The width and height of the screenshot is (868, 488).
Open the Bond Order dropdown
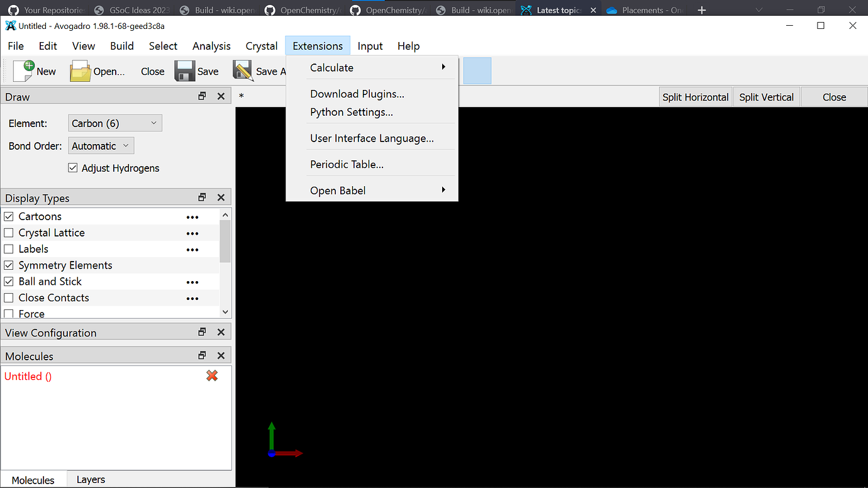tap(101, 145)
